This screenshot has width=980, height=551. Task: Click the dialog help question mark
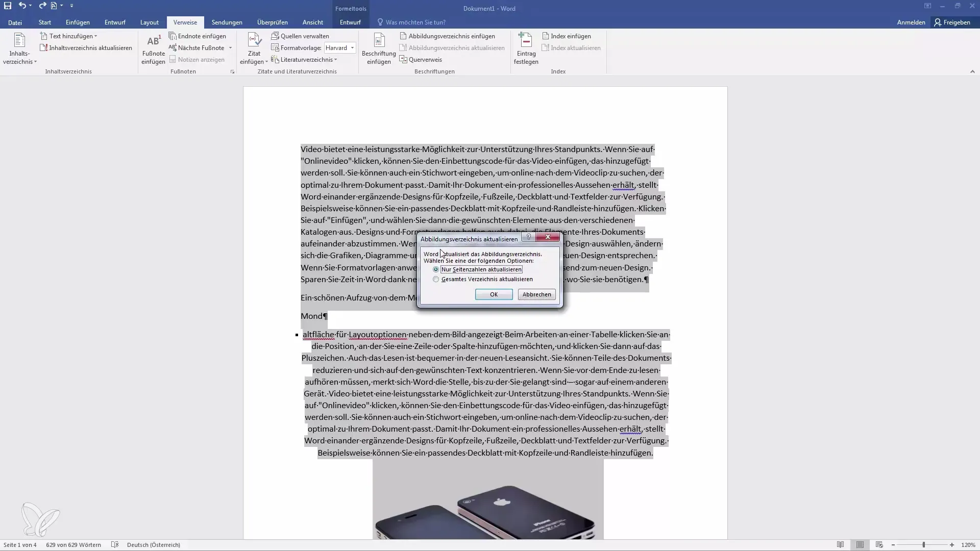coord(529,237)
